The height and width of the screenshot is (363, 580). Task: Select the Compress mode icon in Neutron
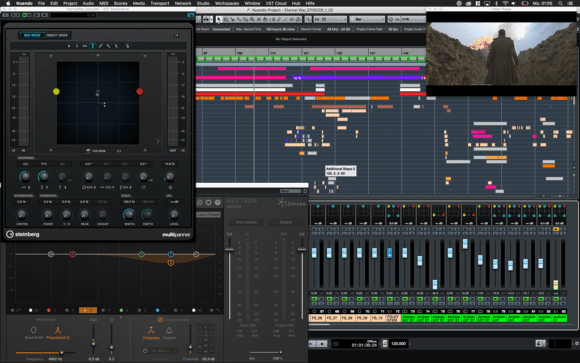[151, 330]
